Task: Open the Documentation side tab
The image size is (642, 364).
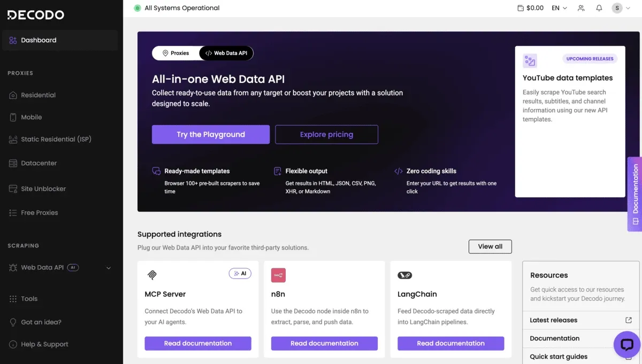Action: click(x=635, y=194)
